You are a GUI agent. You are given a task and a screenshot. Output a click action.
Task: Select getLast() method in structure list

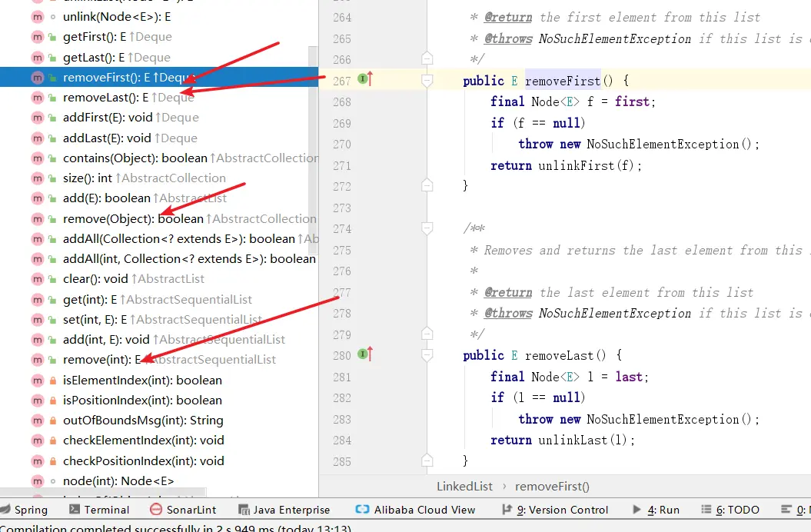(x=159, y=58)
